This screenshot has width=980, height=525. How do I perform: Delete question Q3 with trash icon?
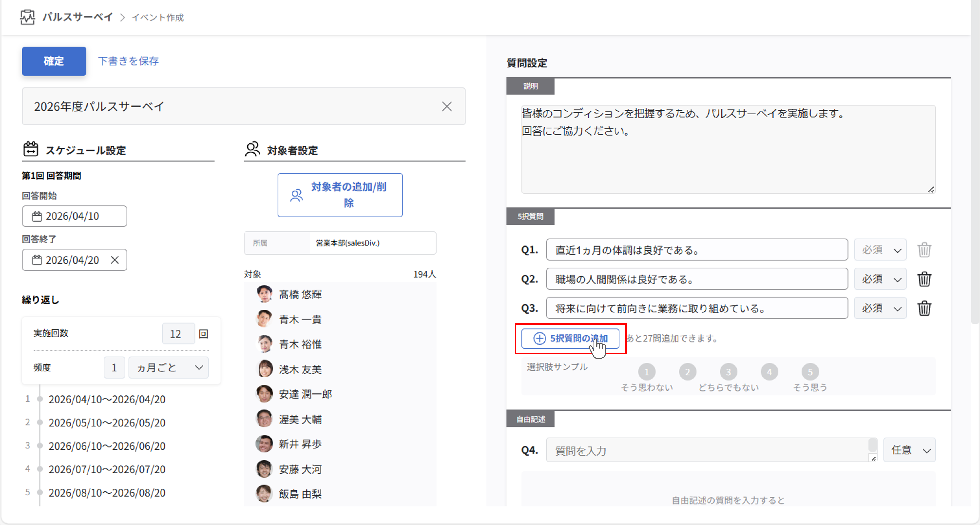(924, 308)
